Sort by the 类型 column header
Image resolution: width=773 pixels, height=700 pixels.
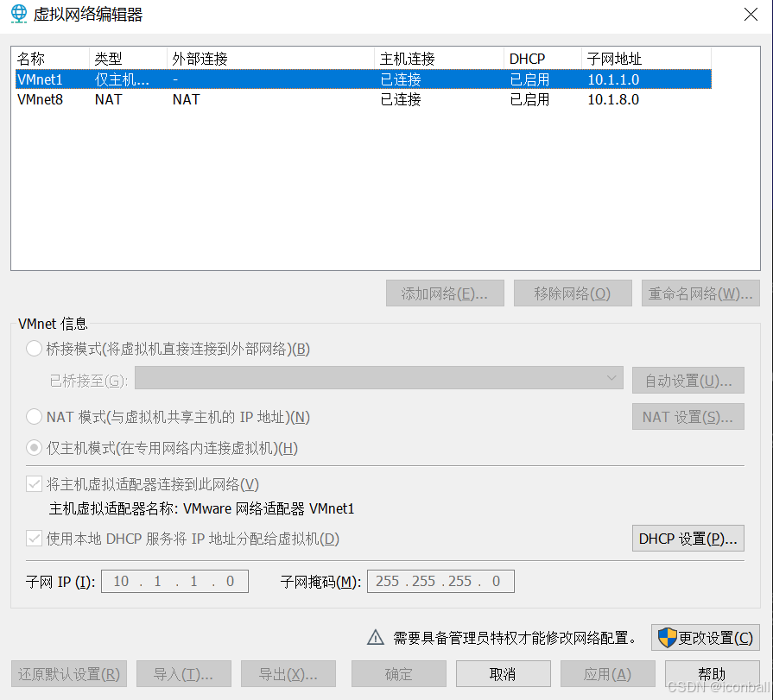(x=128, y=59)
